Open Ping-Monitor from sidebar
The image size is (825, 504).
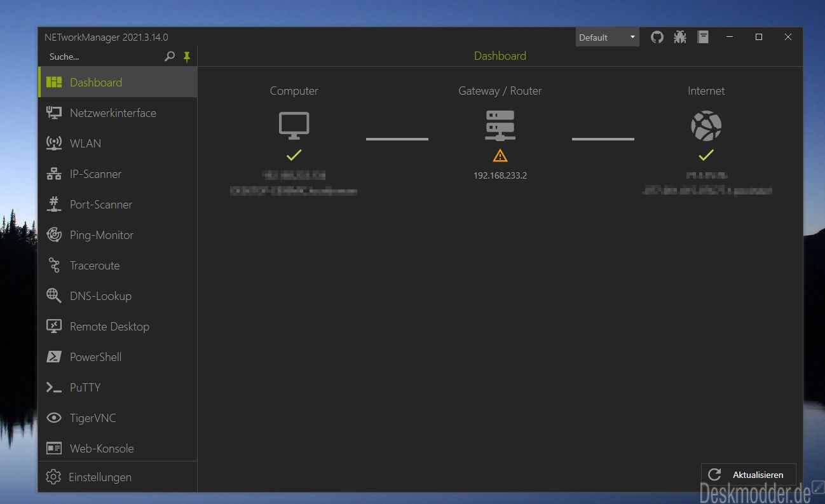click(x=118, y=235)
